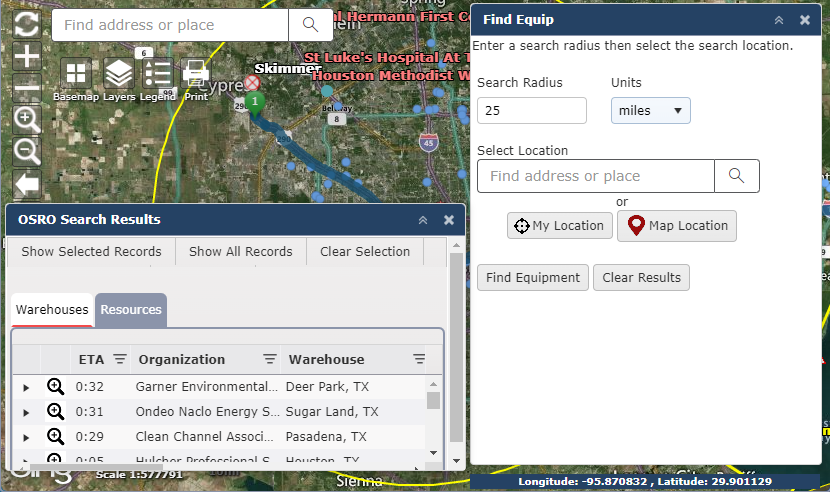
Task: Click Show Selected Records
Action: (91, 252)
